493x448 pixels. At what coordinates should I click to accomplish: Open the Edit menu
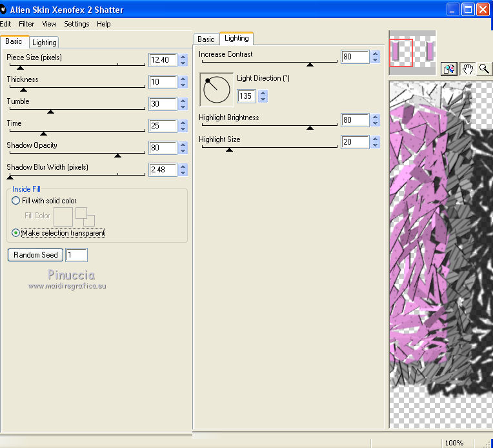[5, 24]
